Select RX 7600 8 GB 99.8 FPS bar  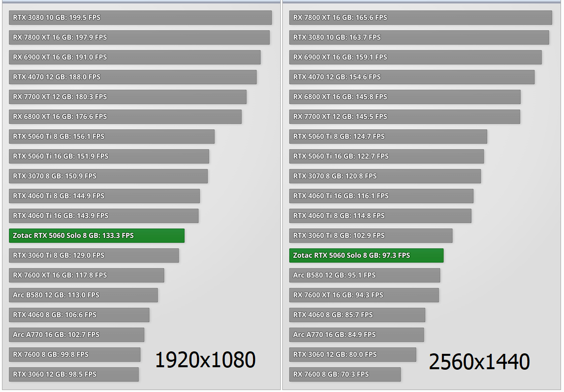coord(74,354)
